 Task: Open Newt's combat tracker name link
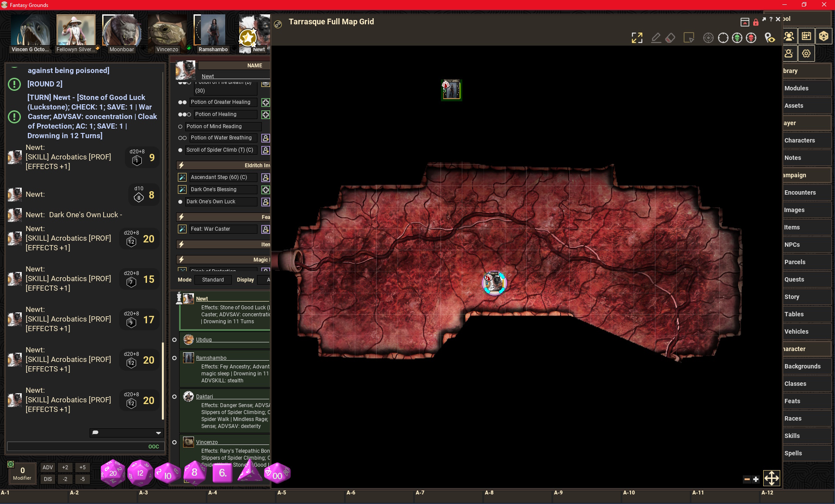click(202, 299)
